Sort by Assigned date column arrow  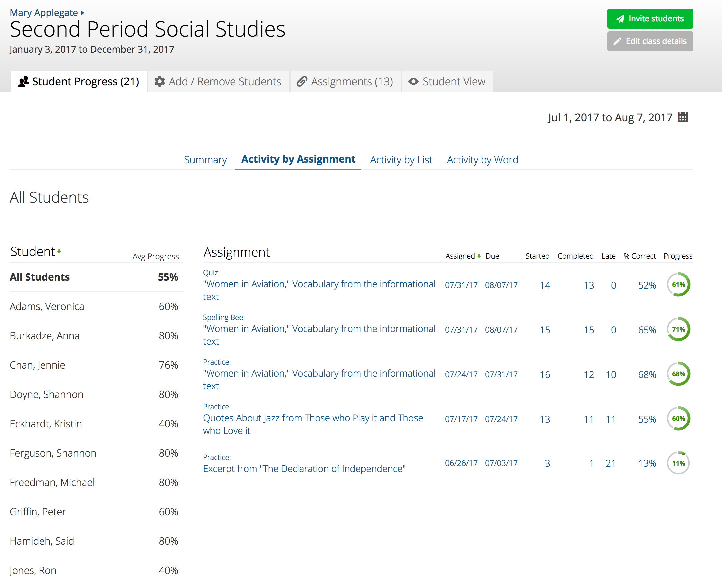pos(479,256)
